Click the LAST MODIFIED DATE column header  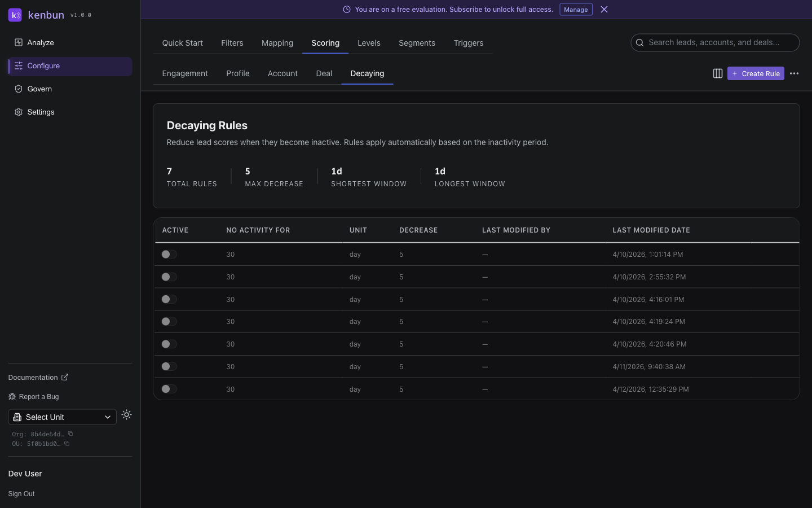[651, 230]
